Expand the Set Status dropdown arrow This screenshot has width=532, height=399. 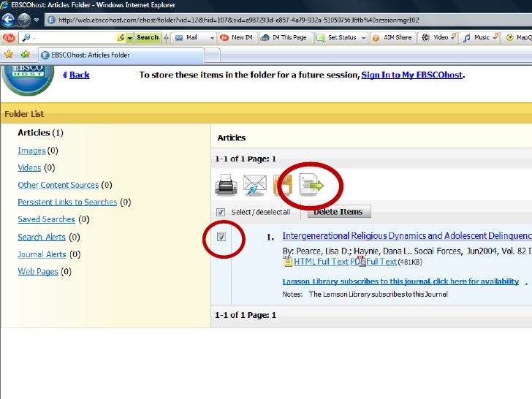(364, 38)
